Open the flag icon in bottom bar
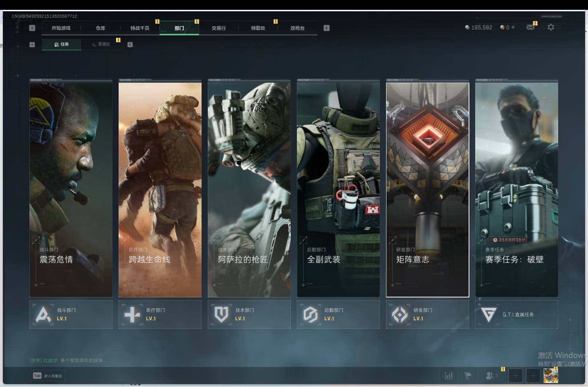588x387 pixels. point(468,375)
